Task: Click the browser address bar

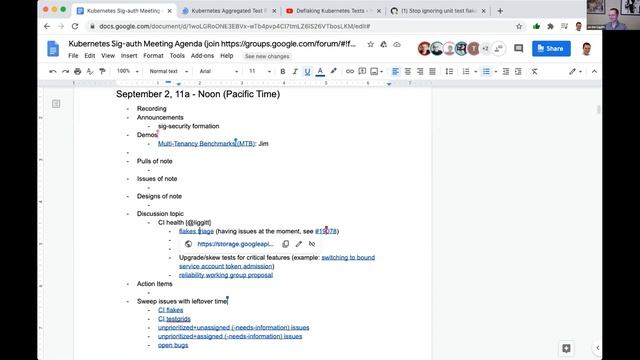Action: [x=302, y=26]
